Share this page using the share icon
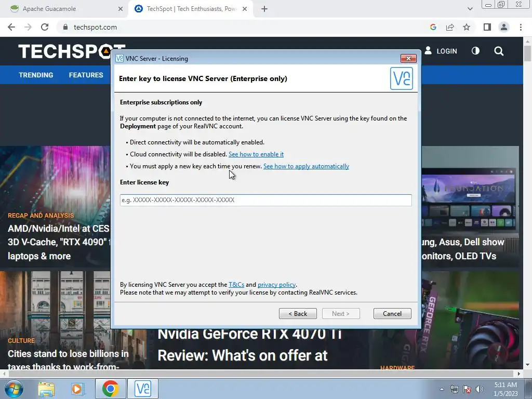This screenshot has height=399, width=532. point(450,27)
